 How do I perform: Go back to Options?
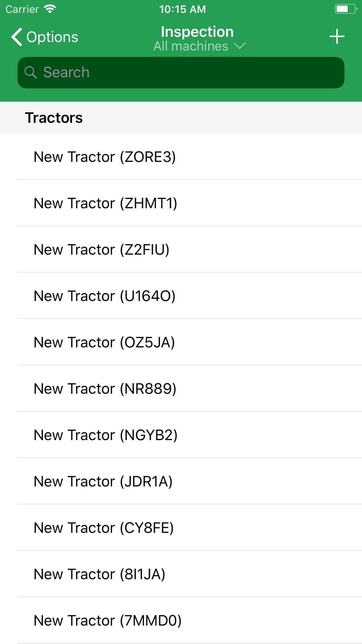tap(45, 37)
